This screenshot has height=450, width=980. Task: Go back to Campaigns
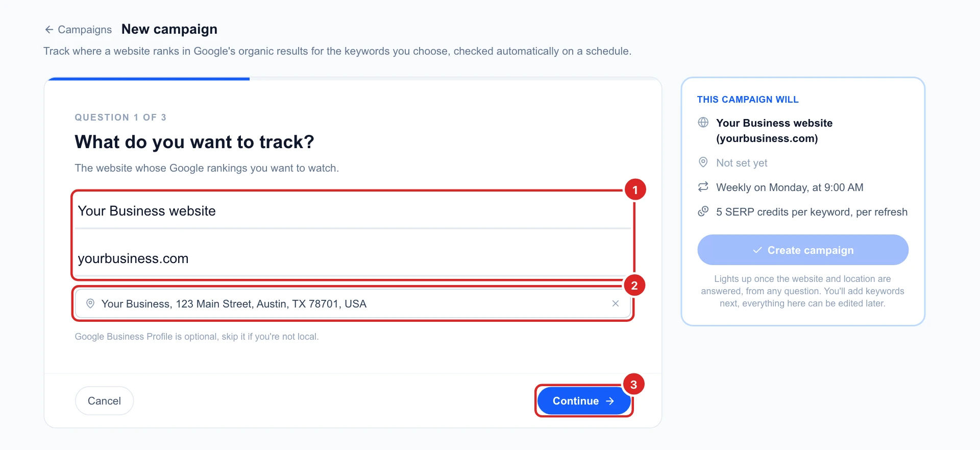[78, 30]
